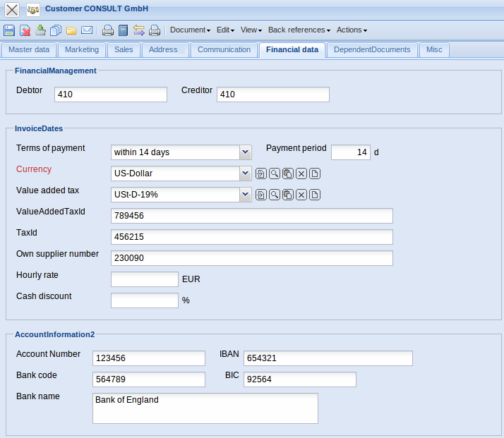Image resolution: width=504 pixels, height=438 pixels.
Task: Open the Value added tax dropdown
Action: point(246,195)
